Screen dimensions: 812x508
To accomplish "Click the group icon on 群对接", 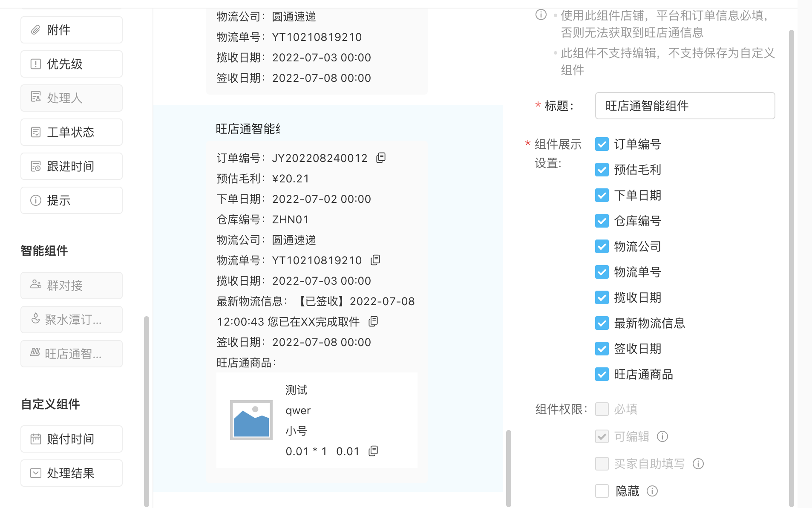I will tap(36, 284).
